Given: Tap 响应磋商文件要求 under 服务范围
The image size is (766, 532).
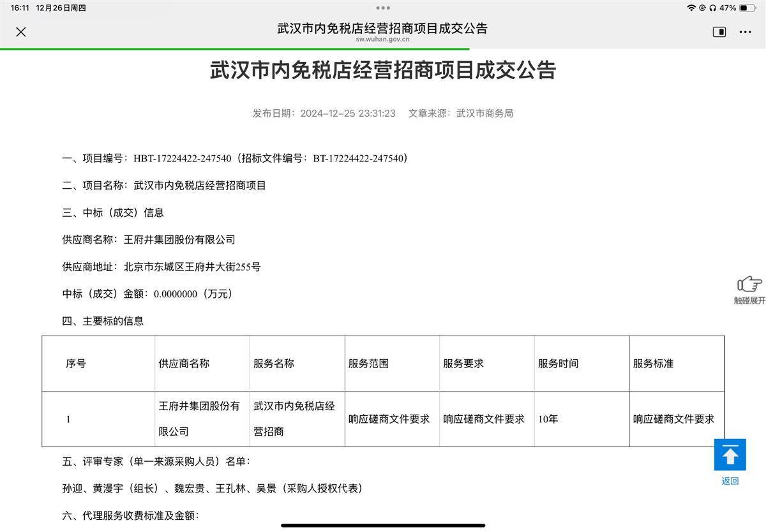Looking at the screenshot, I should coord(389,419).
